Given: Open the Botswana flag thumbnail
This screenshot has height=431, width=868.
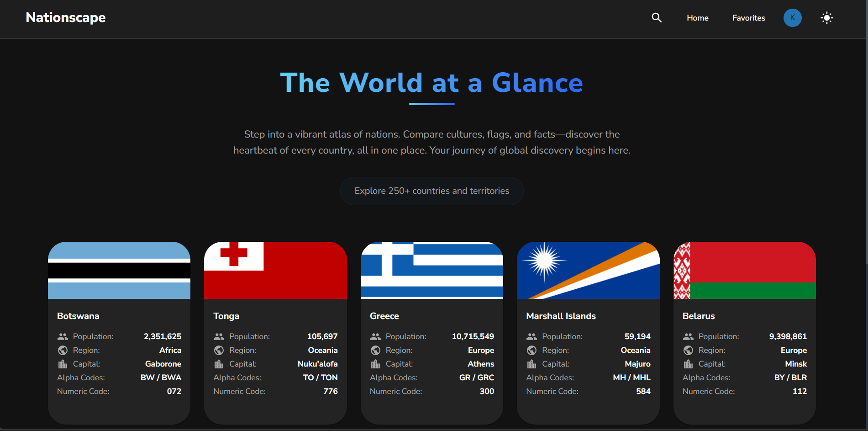Looking at the screenshot, I should 119,270.
